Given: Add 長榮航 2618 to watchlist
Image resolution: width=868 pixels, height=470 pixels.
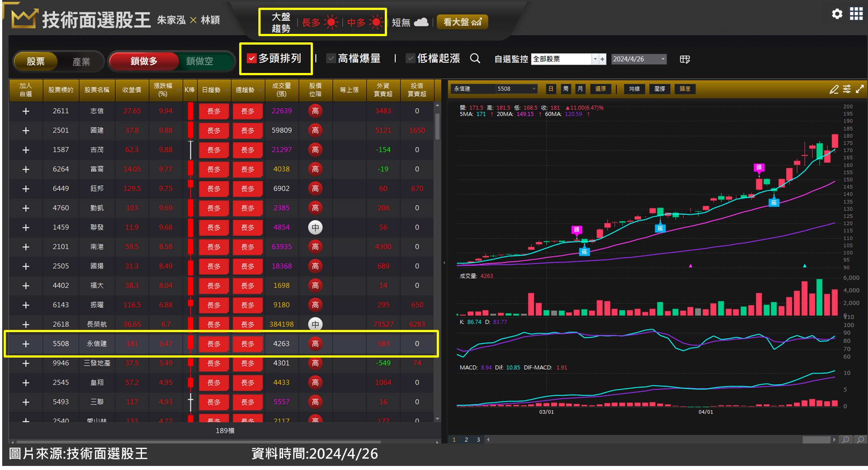Looking at the screenshot, I should 26,325.
